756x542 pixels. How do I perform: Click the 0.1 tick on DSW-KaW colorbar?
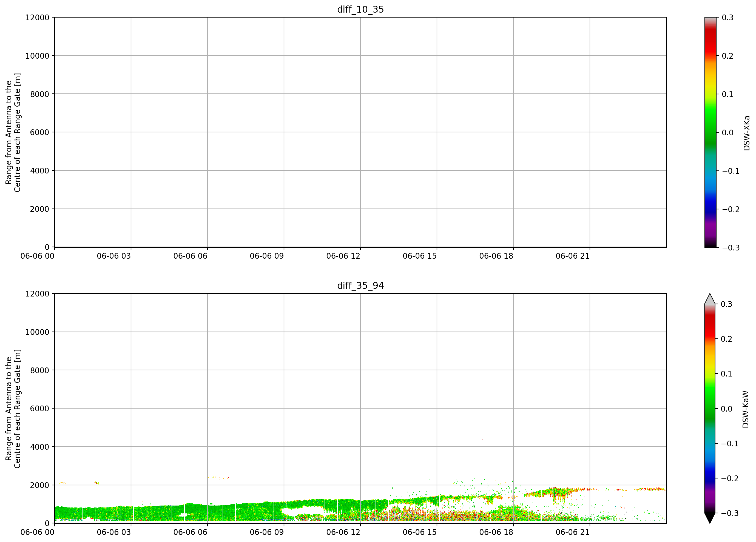pyautogui.click(x=726, y=373)
